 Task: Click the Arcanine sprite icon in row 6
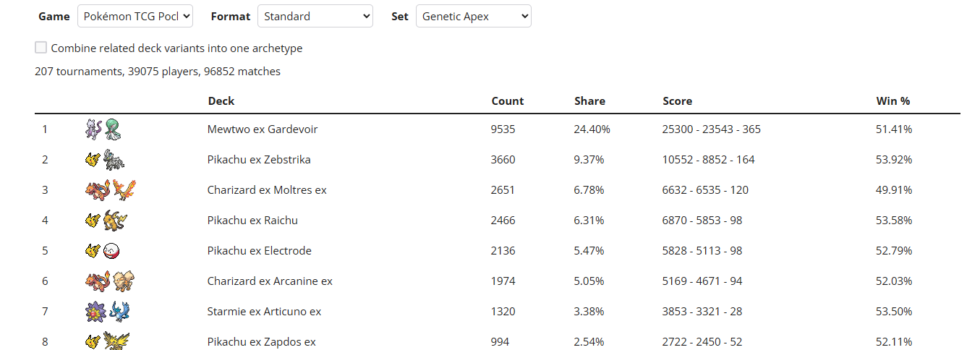tap(124, 281)
